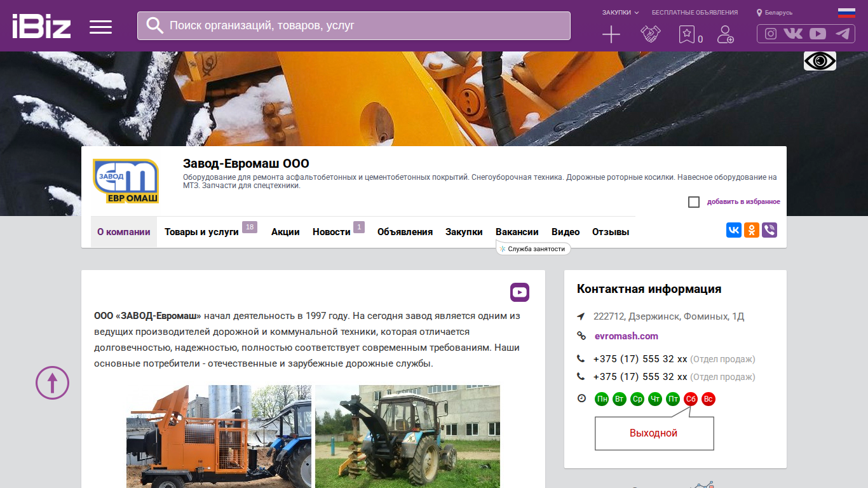Image resolution: width=868 pixels, height=488 pixels.
Task: Open the favorites bookmark star icon
Action: coord(687,34)
